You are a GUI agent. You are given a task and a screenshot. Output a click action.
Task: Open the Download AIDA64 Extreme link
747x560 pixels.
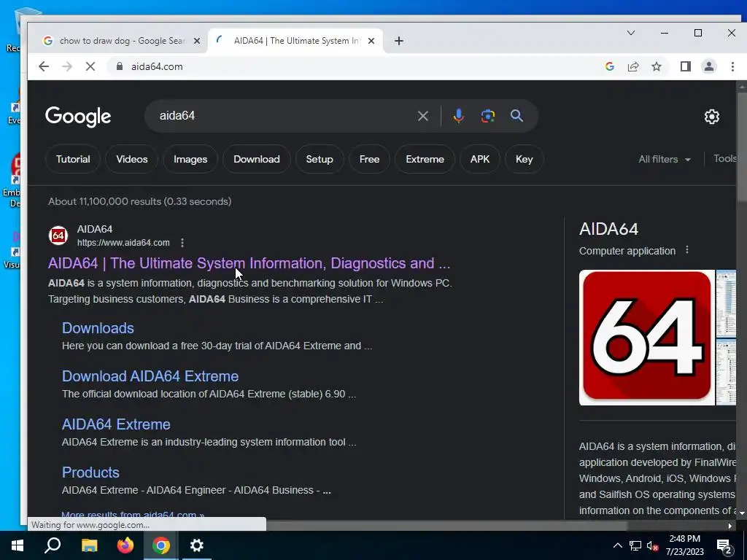click(150, 376)
